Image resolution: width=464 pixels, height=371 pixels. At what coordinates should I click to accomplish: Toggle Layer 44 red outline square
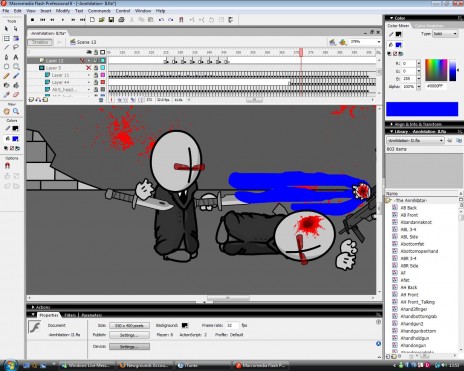(x=103, y=82)
